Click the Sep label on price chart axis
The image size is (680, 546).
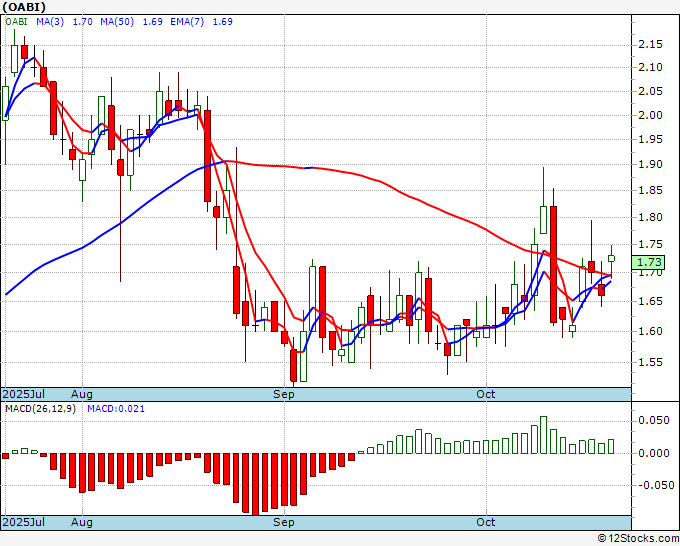[x=284, y=394]
